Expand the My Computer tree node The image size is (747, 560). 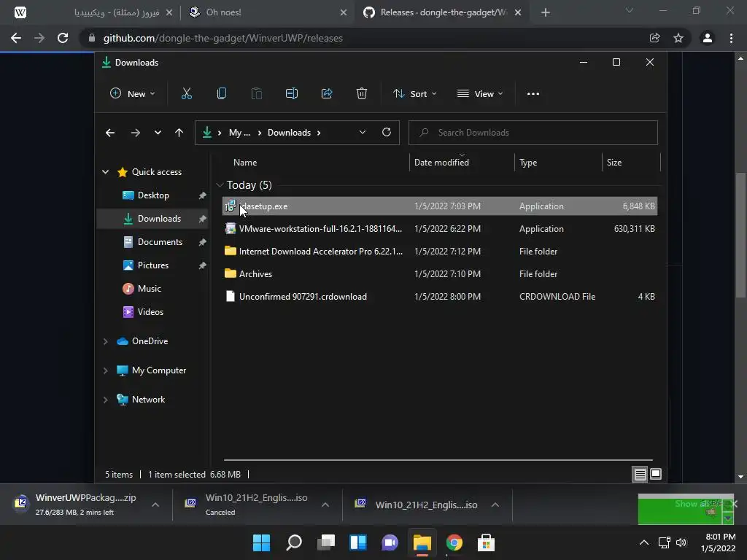point(106,370)
